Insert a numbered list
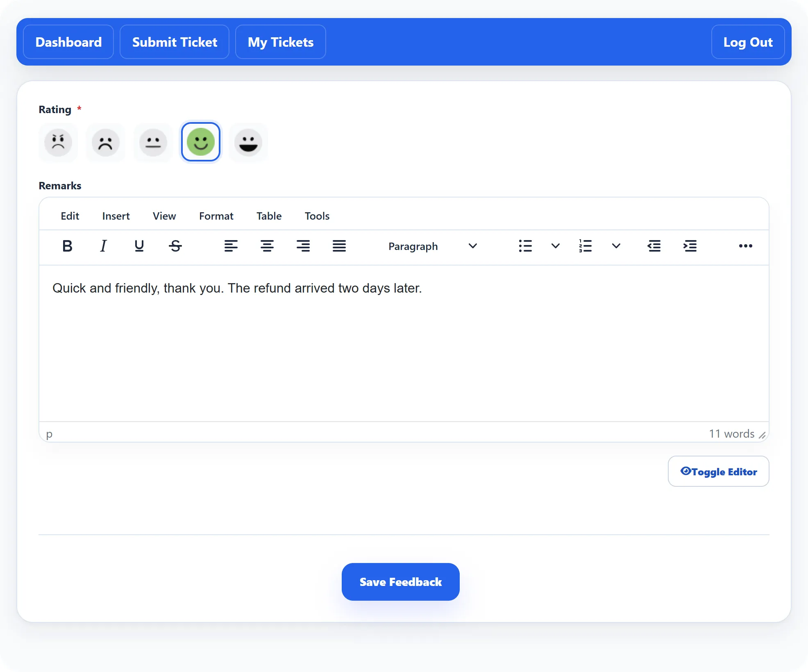Screen dimensions: 808x672 point(586,246)
